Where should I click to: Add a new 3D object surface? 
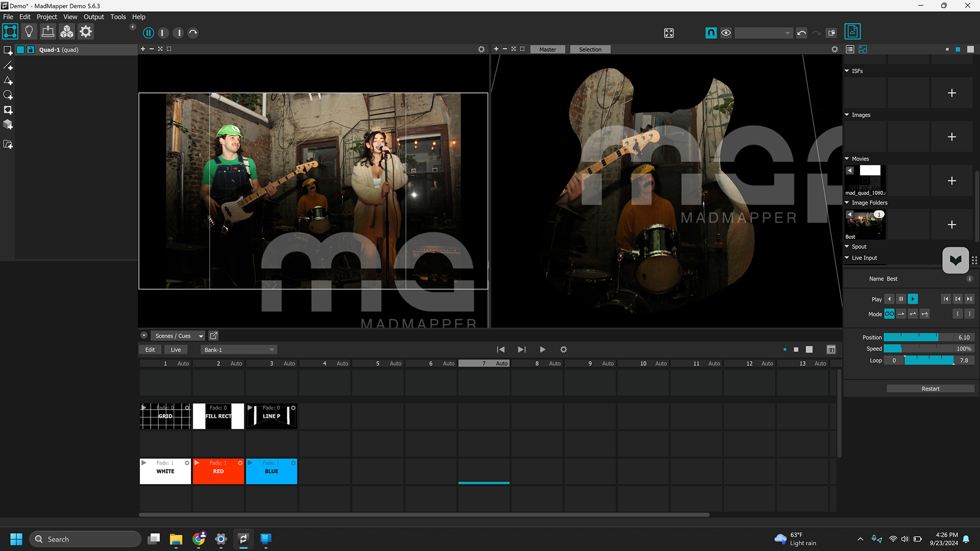(8, 125)
